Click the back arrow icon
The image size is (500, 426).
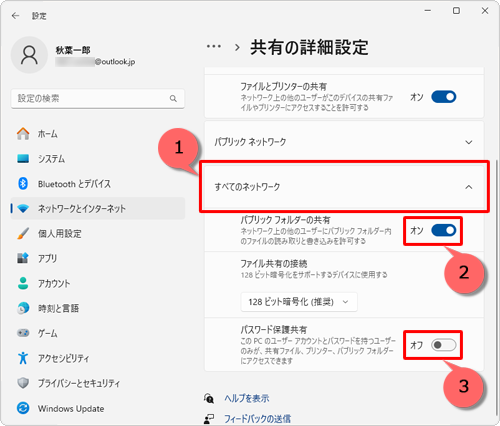click(x=15, y=16)
